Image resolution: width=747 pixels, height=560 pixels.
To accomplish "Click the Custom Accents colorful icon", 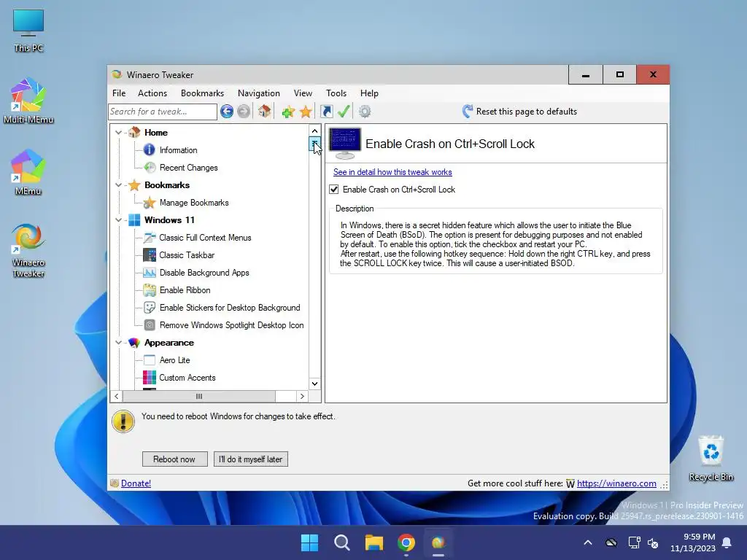I will click(150, 378).
